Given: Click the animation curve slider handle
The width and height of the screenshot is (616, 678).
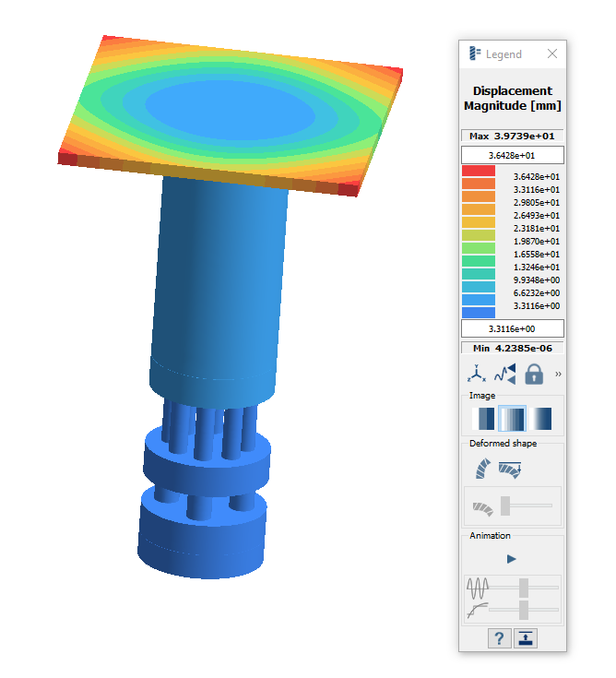Looking at the screenshot, I should [524, 610].
